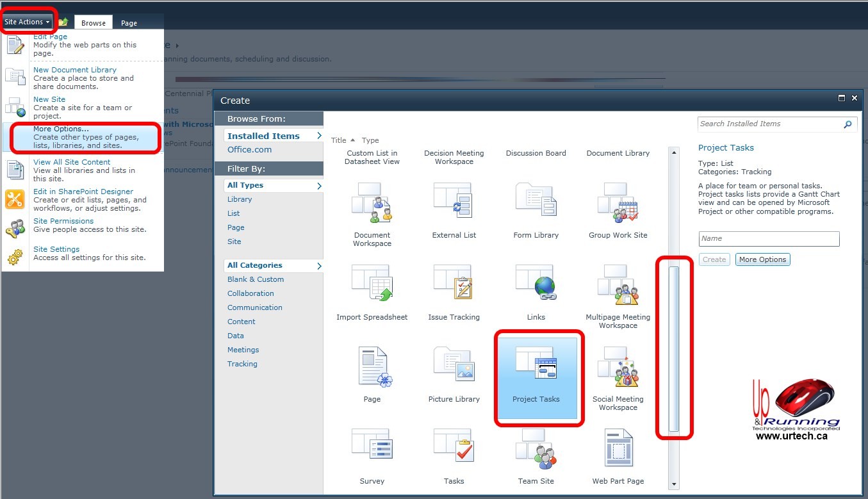Image resolution: width=868 pixels, height=499 pixels.
Task: Click the search magnifier icon
Action: (x=848, y=124)
